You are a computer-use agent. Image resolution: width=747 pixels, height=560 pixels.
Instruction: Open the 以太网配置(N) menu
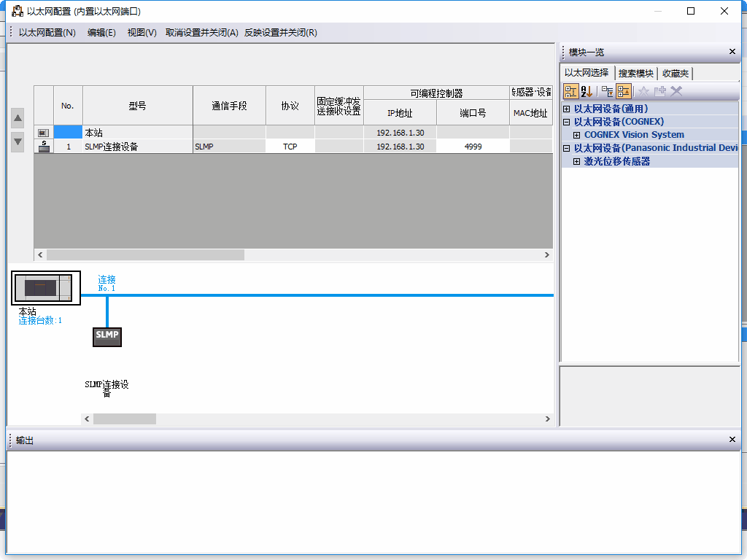(47, 33)
